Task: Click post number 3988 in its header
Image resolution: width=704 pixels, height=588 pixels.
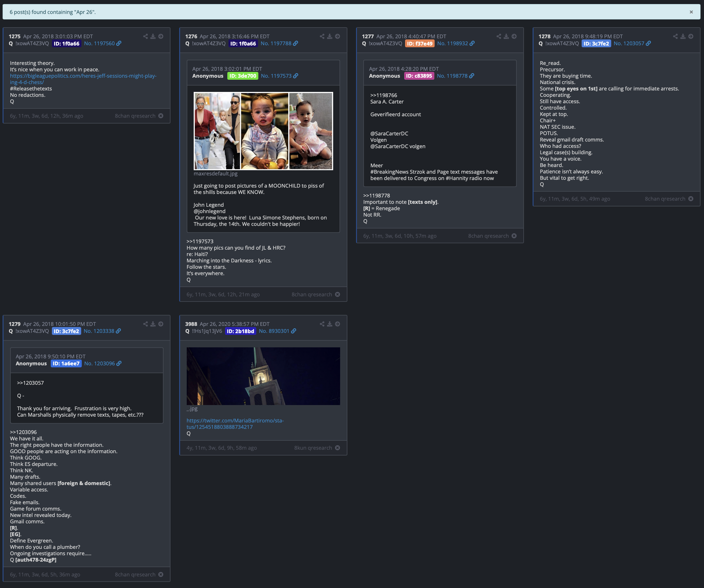Action: pyautogui.click(x=191, y=324)
